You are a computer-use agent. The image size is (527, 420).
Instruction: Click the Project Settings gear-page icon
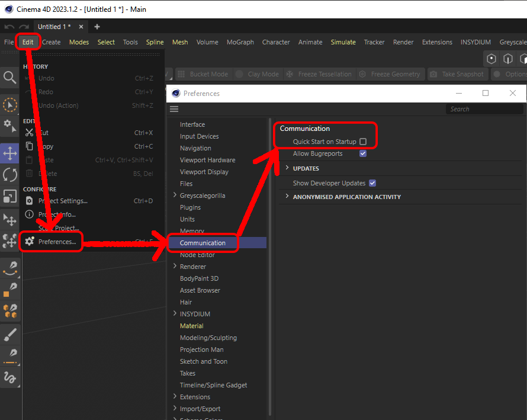coord(29,201)
